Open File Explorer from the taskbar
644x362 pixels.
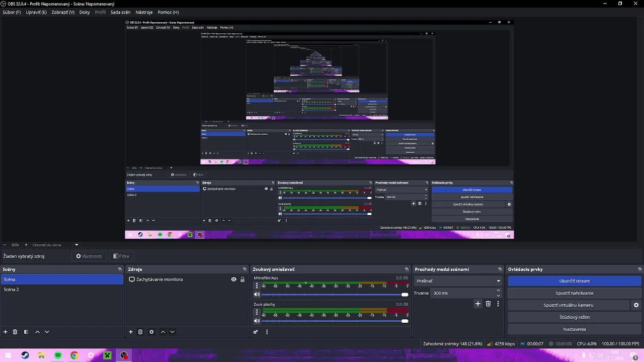point(41,355)
